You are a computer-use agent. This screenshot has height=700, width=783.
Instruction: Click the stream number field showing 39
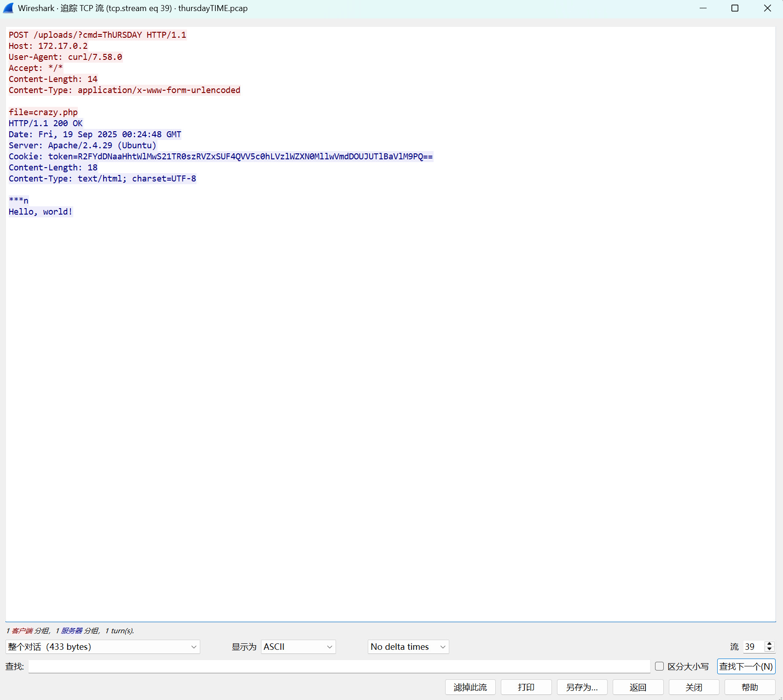[753, 647]
